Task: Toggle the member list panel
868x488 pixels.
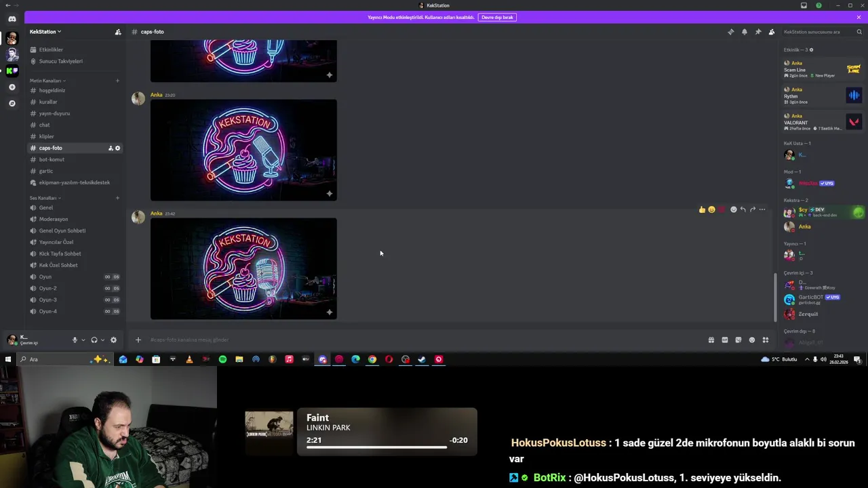Action: tap(771, 32)
